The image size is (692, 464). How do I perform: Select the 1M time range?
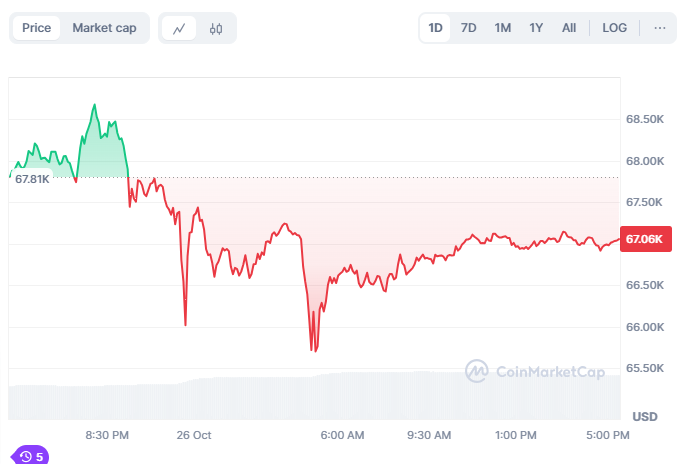(502, 28)
